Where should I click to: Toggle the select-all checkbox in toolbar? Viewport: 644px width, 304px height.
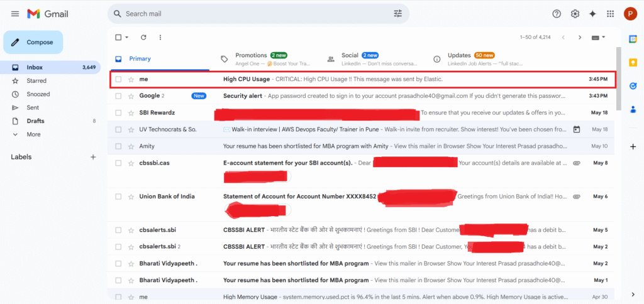(x=118, y=37)
